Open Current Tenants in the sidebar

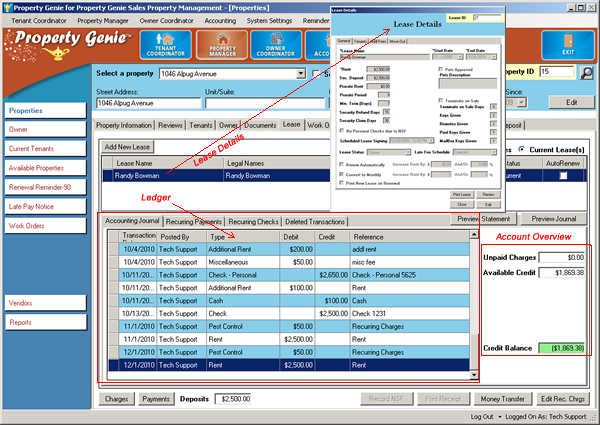coord(46,149)
